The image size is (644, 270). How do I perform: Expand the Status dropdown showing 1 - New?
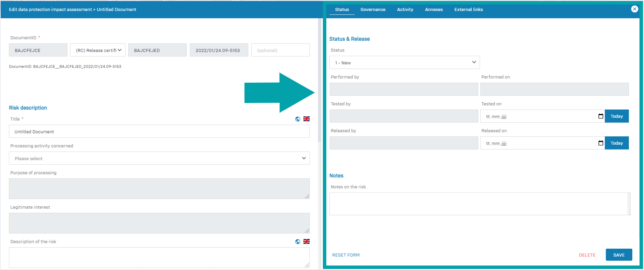[x=404, y=63]
